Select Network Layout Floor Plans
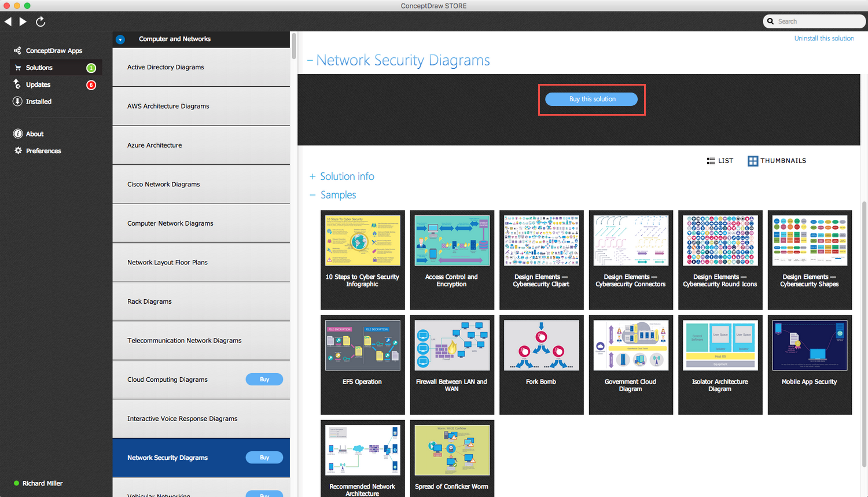The height and width of the screenshot is (497, 868). click(x=201, y=263)
